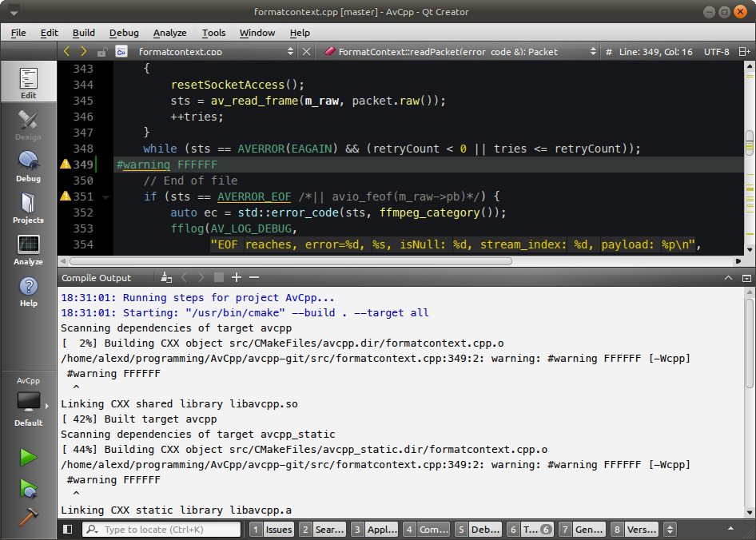756x540 pixels.
Task: Switch to Edit mode in the sidebar
Action: point(29,81)
